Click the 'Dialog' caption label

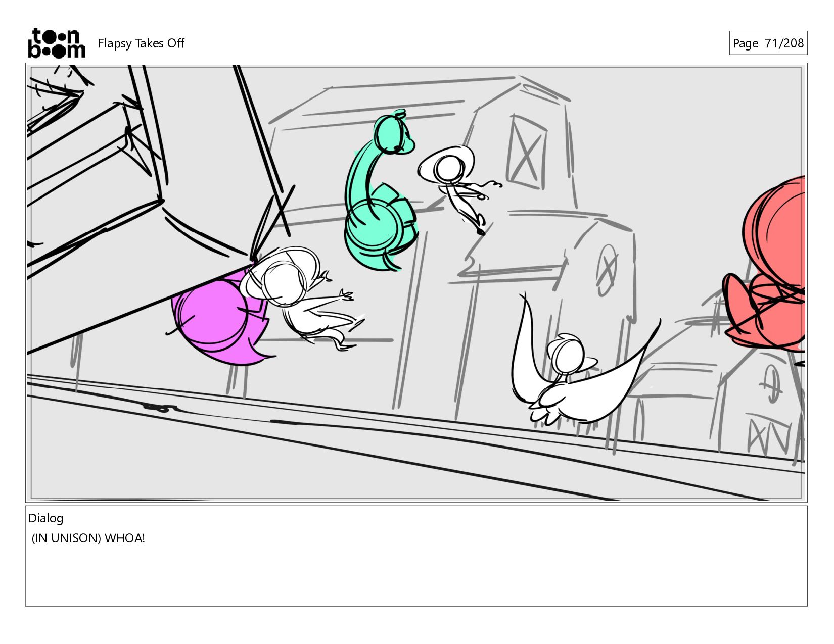coord(46,518)
